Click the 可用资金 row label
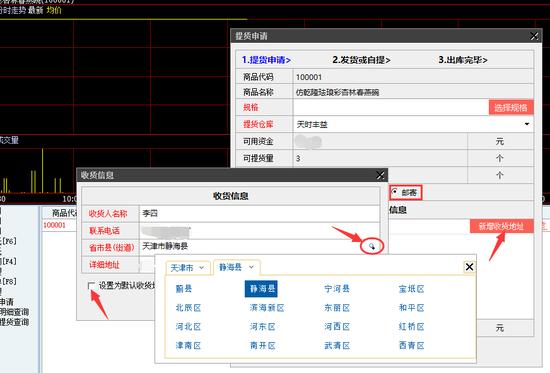Screen dimensions: 550x373 (258, 141)
